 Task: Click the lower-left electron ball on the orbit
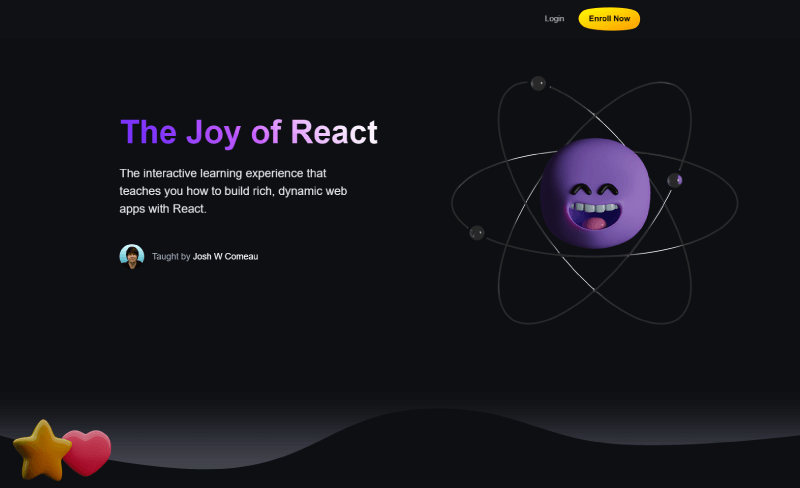[x=477, y=233]
